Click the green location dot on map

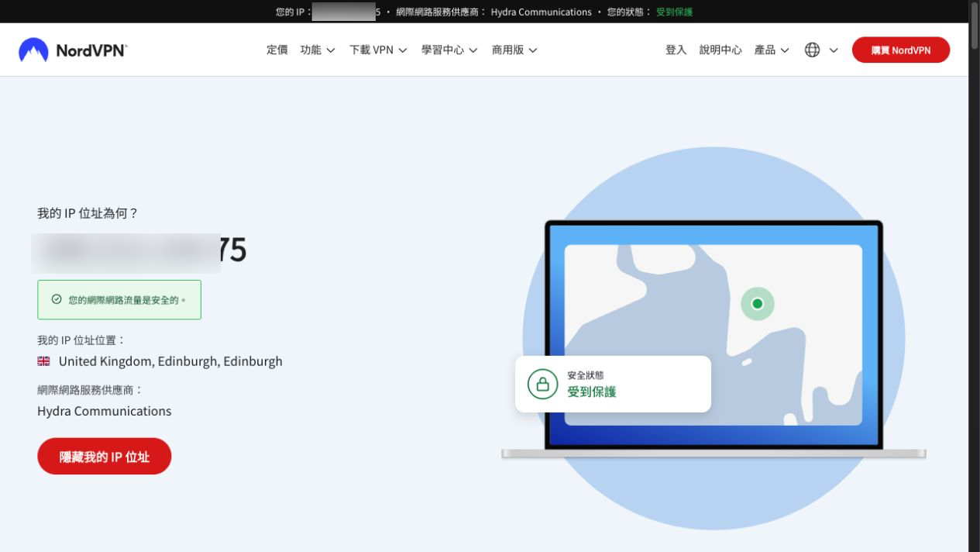click(758, 303)
